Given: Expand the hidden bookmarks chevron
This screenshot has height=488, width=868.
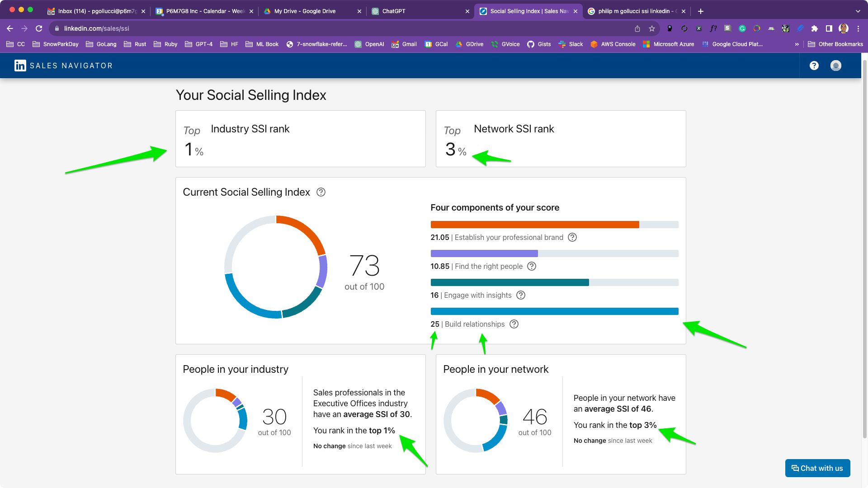Looking at the screenshot, I should click(x=797, y=44).
